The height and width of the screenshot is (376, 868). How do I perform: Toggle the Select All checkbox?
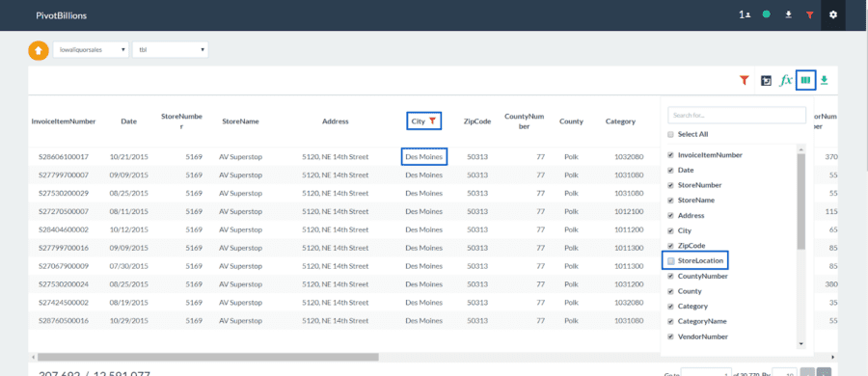click(671, 135)
